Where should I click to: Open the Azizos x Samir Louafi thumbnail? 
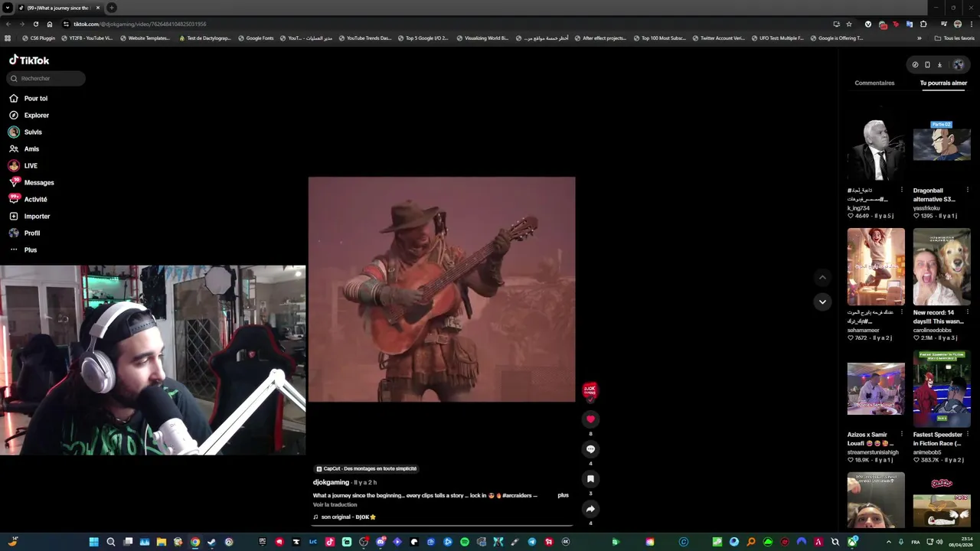[x=876, y=389]
